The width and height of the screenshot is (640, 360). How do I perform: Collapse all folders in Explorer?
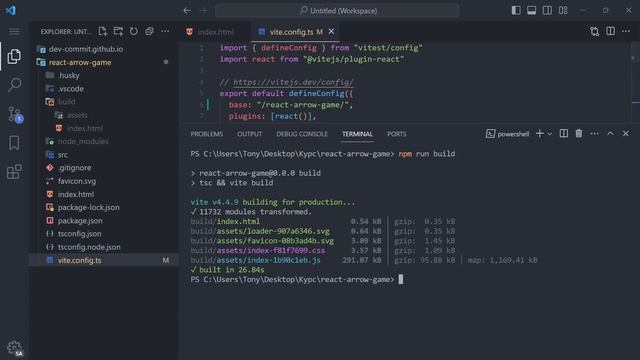[x=149, y=31]
